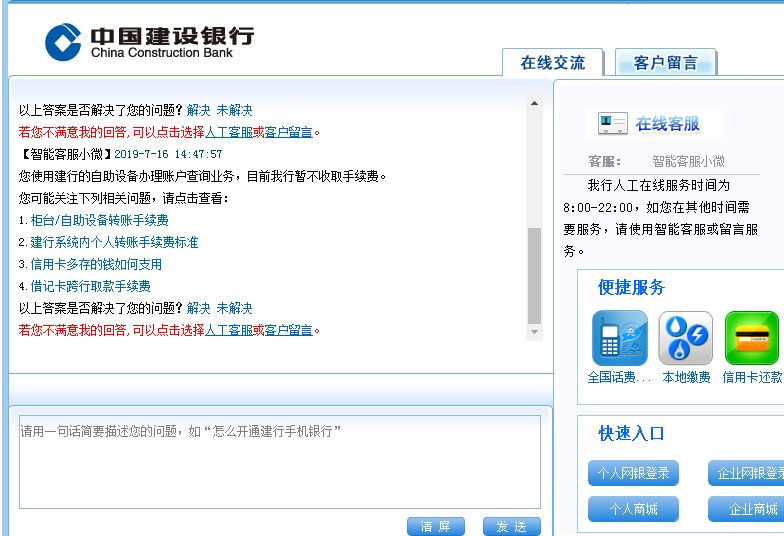Click 未解决 in the bottom feedback line
Screen dimensions: 784x536
[x=234, y=308]
